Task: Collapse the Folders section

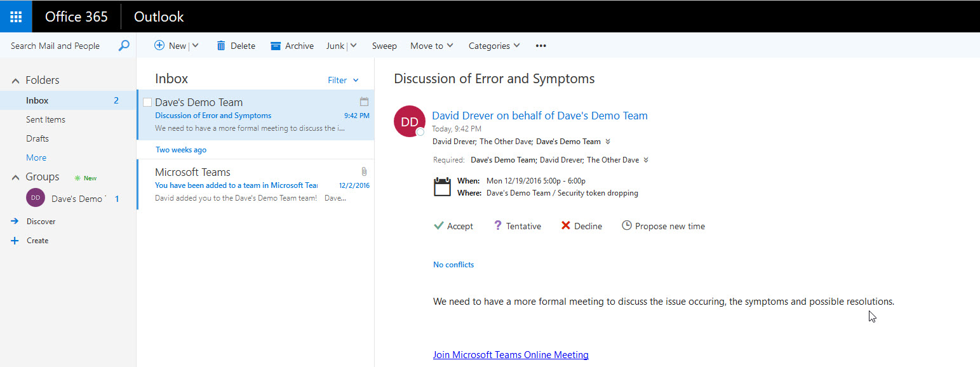Action: [x=16, y=81]
